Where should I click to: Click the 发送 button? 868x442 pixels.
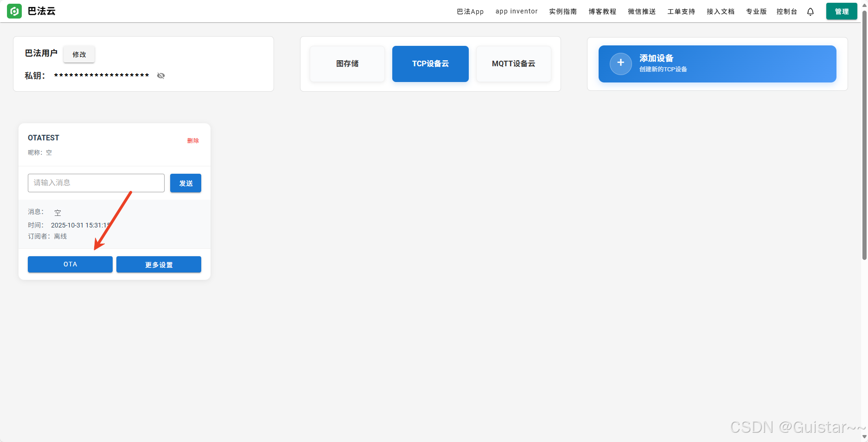pos(185,183)
